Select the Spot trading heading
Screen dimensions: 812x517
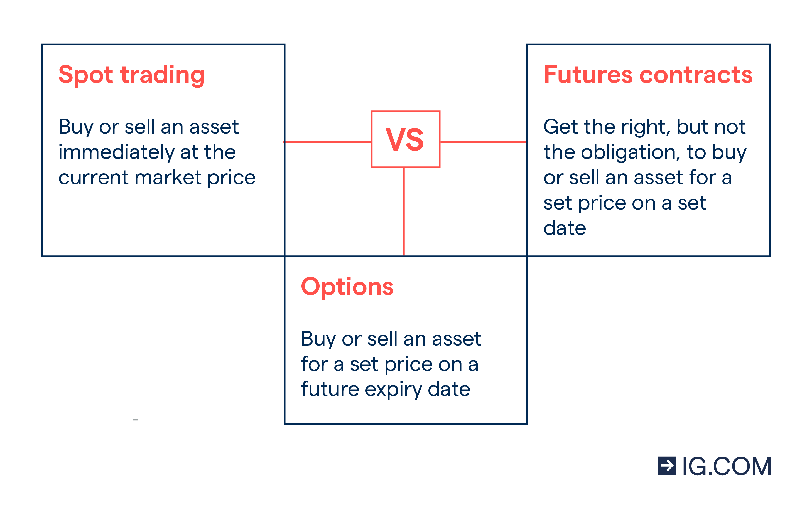pyautogui.click(x=131, y=75)
